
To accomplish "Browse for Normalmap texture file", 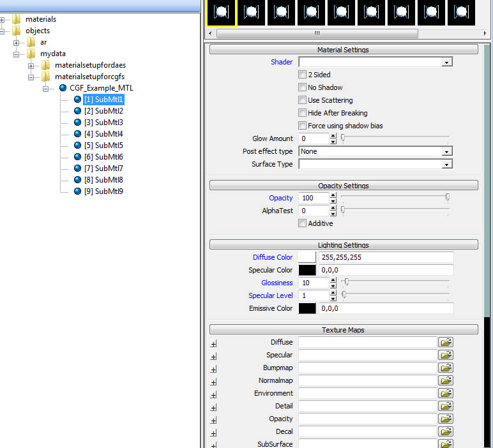I will pos(446,380).
